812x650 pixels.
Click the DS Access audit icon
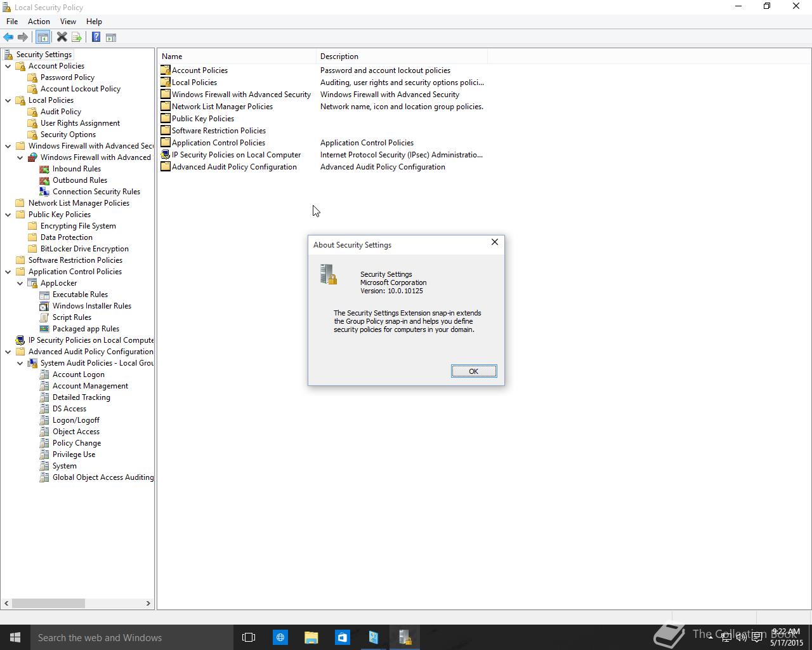click(x=44, y=409)
